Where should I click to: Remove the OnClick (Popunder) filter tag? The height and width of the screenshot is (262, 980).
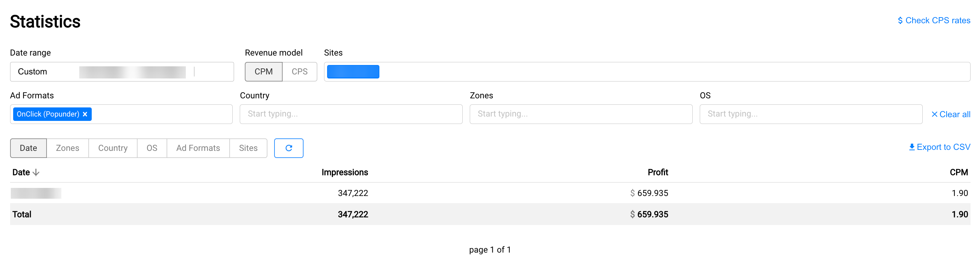pyautogui.click(x=85, y=114)
